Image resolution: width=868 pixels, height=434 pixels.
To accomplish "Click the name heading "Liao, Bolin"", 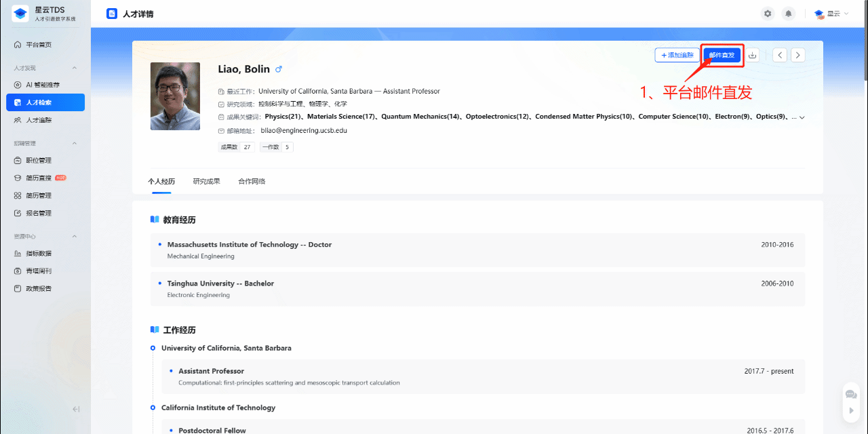I will [x=244, y=69].
